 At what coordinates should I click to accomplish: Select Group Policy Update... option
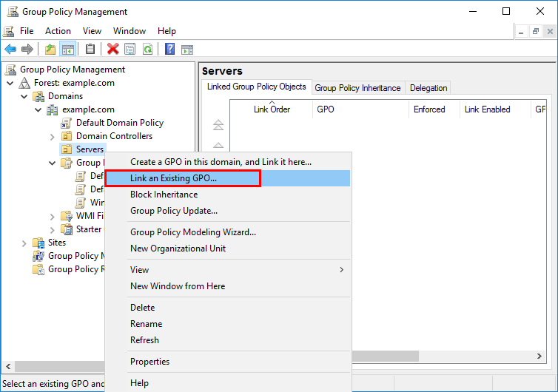pyautogui.click(x=228, y=211)
